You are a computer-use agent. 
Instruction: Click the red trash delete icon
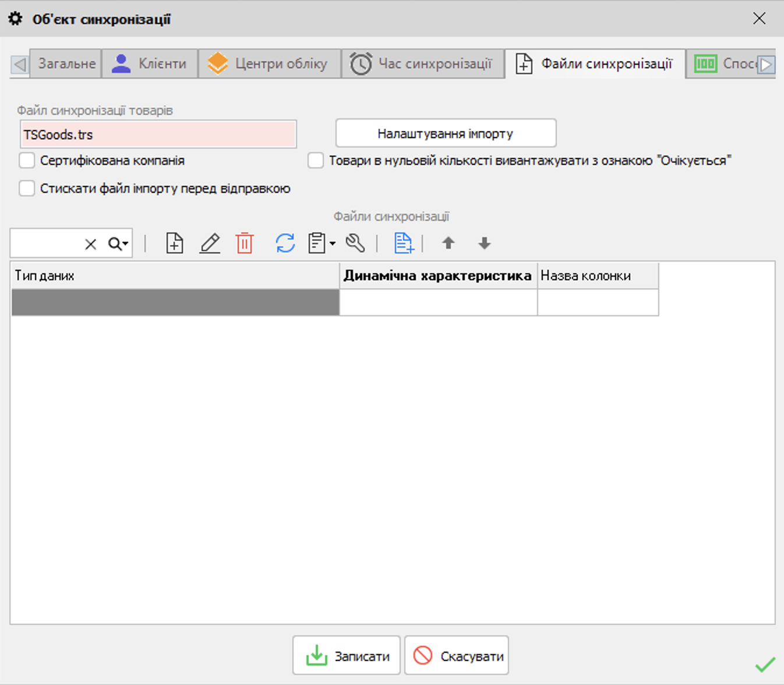pos(245,243)
